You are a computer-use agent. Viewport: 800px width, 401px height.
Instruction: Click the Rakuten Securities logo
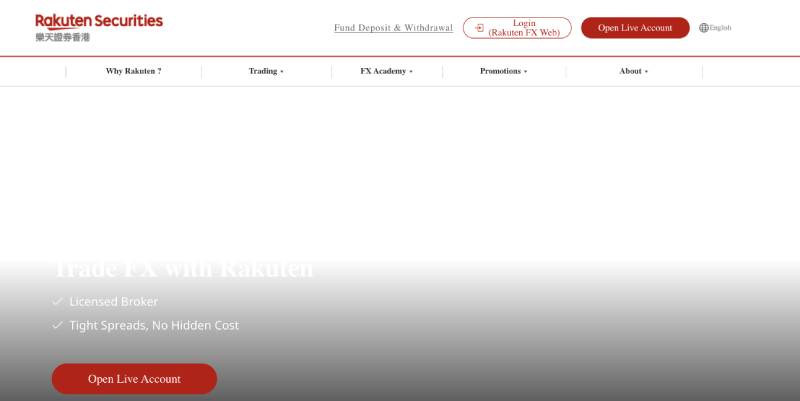(98, 27)
